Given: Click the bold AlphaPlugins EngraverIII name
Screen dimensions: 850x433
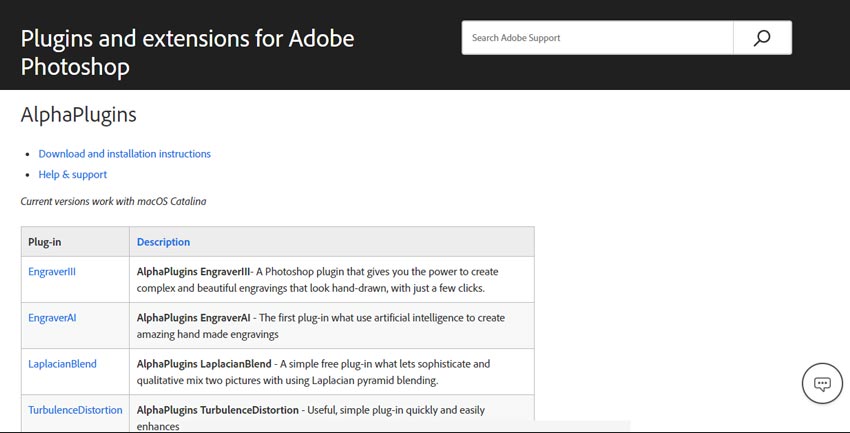Looking at the screenshot, I should tap(193, 271).
